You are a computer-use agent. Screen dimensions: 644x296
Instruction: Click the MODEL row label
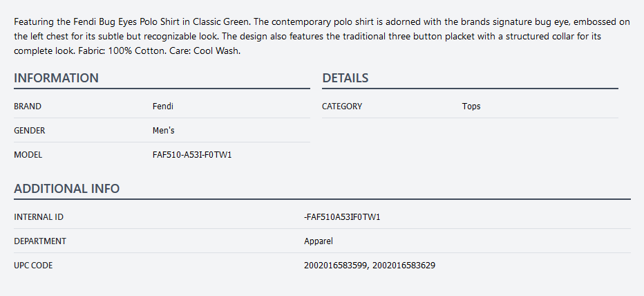click(28, 155)
